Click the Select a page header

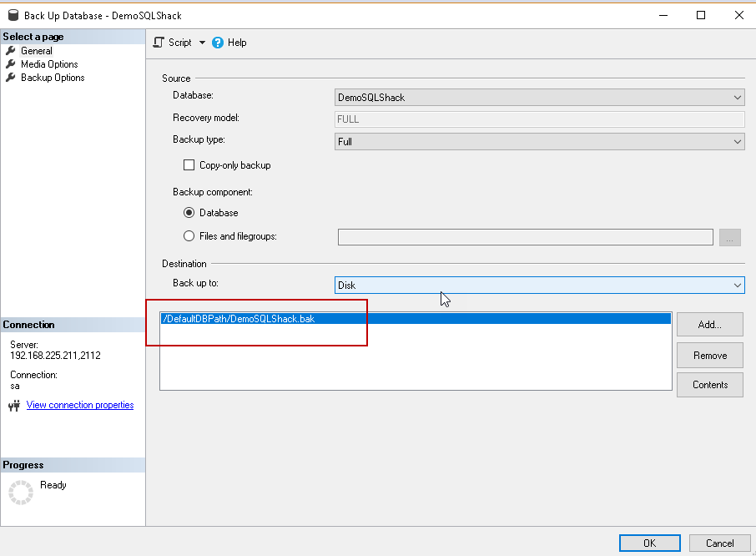pyautogui.click(x=73, y=37)
